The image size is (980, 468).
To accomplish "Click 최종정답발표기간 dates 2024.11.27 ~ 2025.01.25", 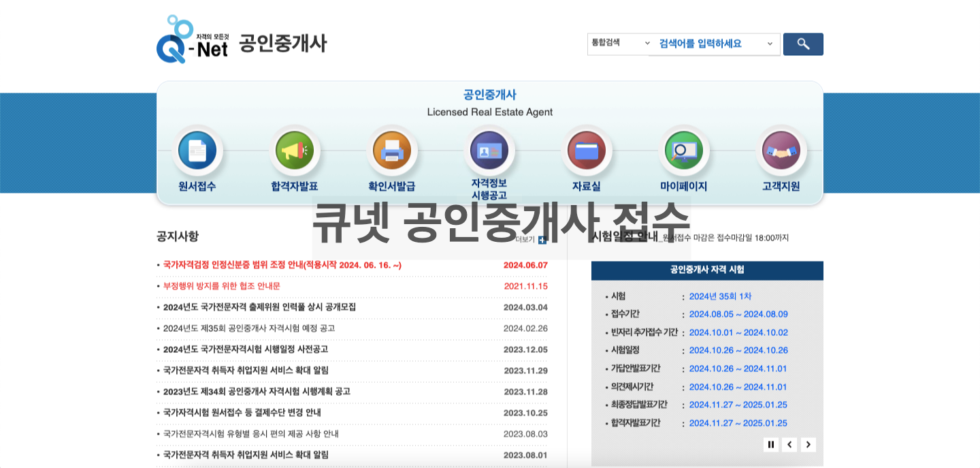I will point(738,405).
